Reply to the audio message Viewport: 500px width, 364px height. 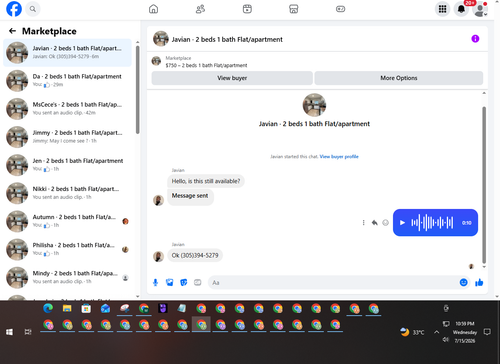374,223
